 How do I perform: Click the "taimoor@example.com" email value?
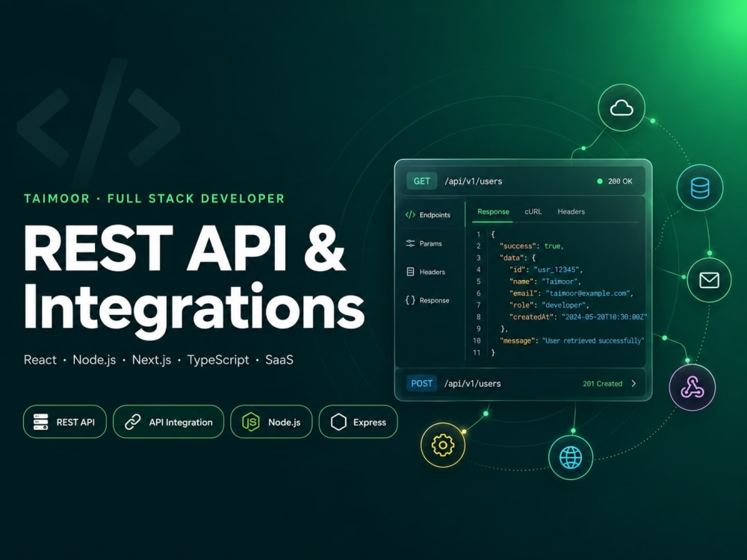(589, 293)
